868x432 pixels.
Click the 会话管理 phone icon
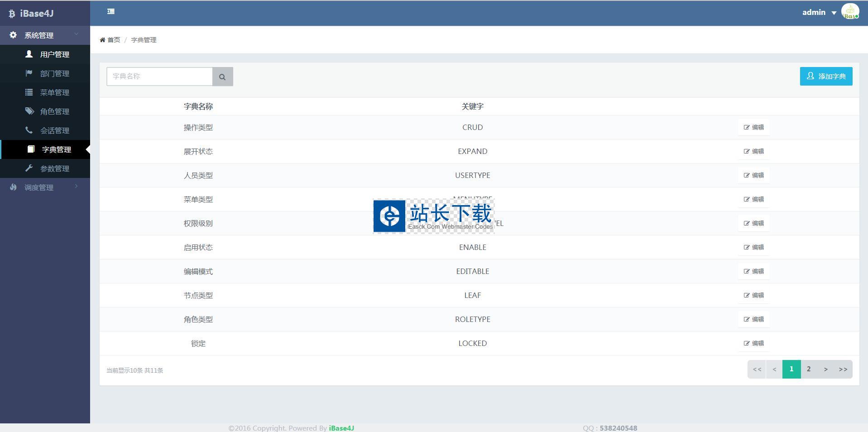tap(29, 130)
